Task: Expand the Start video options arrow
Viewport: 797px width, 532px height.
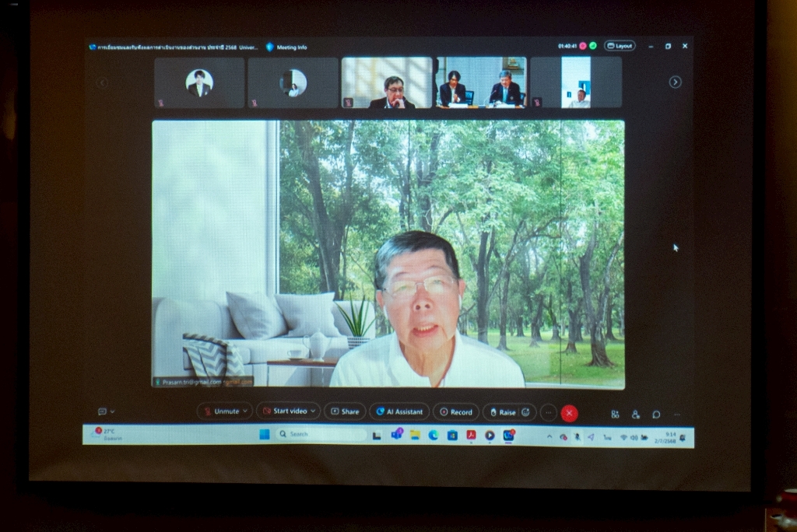Action: tap(314, 411)
